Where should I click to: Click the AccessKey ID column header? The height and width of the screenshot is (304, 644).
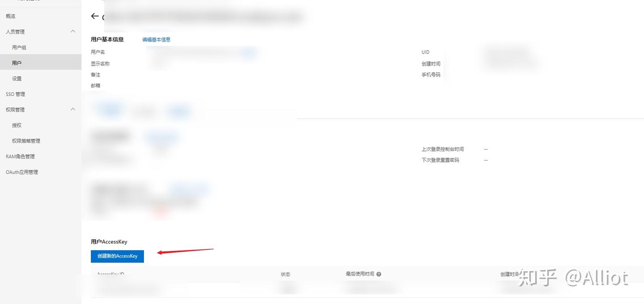[x=110, y=273]
